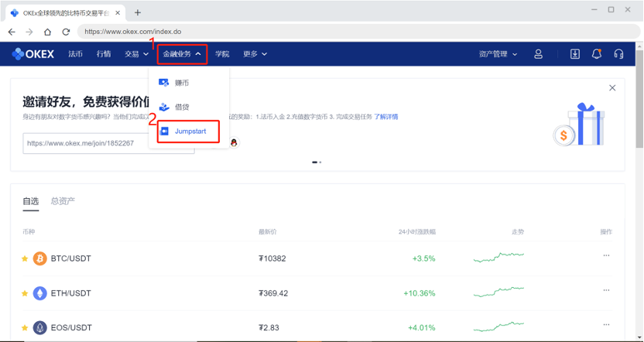Image resolution: width=644 pixels, height=342 pixels.
Task: Click the EOS/USDT trend sparkline
Action: click(x=498, y=327)
